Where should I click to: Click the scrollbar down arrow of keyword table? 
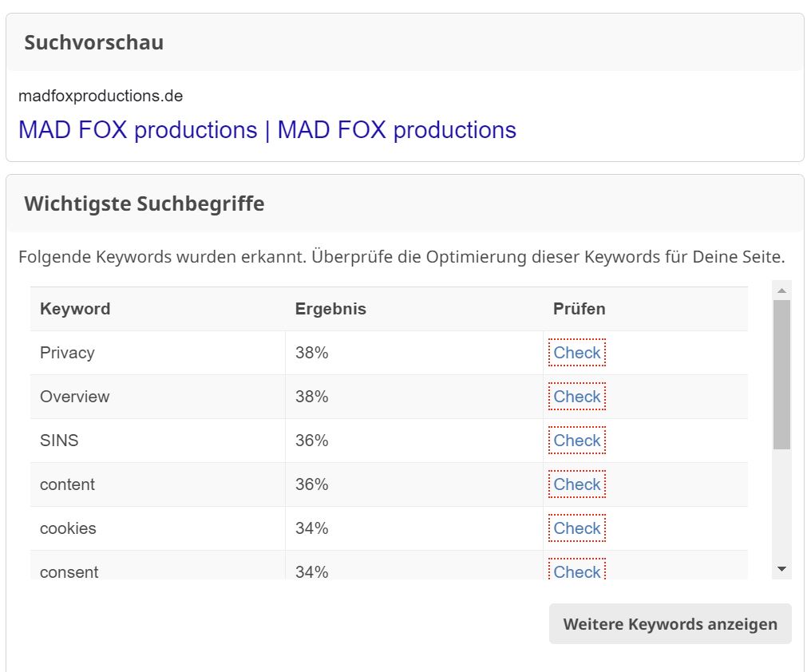point(782,569)
